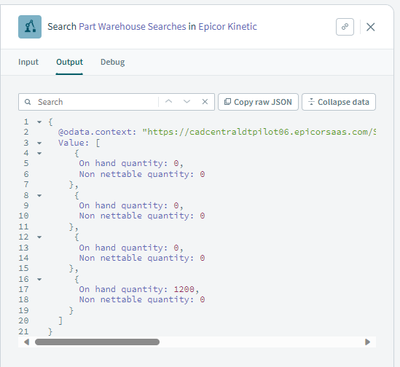Click line number 20 in the gutter

pyautogui.click(x=24, y=321)
